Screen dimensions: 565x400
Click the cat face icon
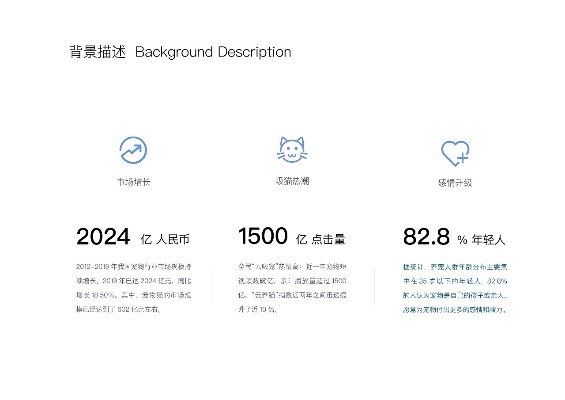(x=292, y=150)
